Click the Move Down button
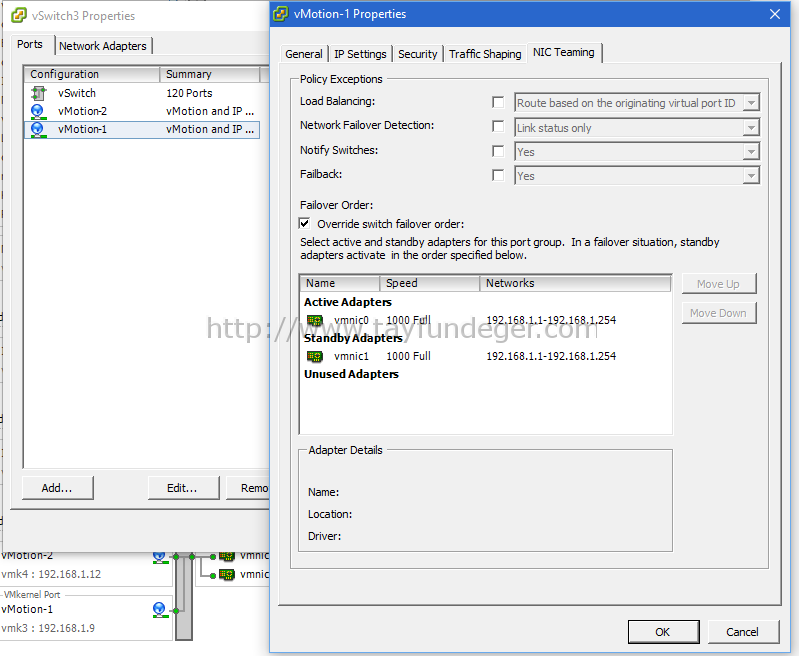Image resolution: width=799 pixels, height=656 pixels. (718, 313)
